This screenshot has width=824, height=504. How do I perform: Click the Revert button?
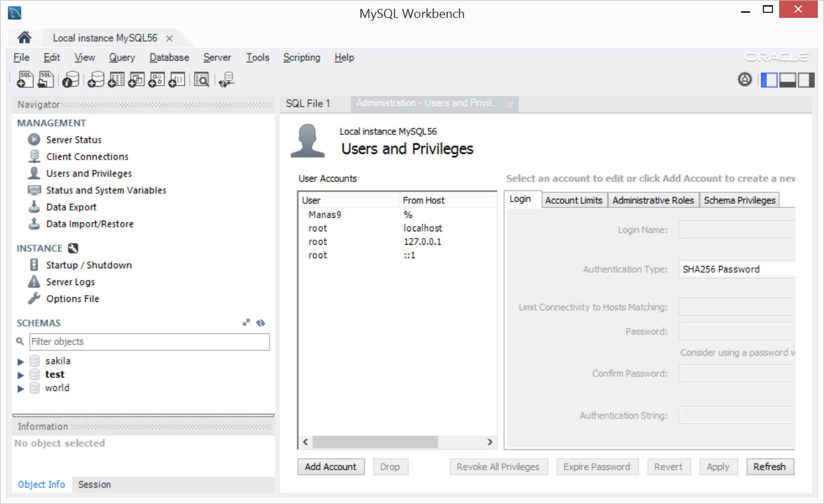[x=669, y=467]
